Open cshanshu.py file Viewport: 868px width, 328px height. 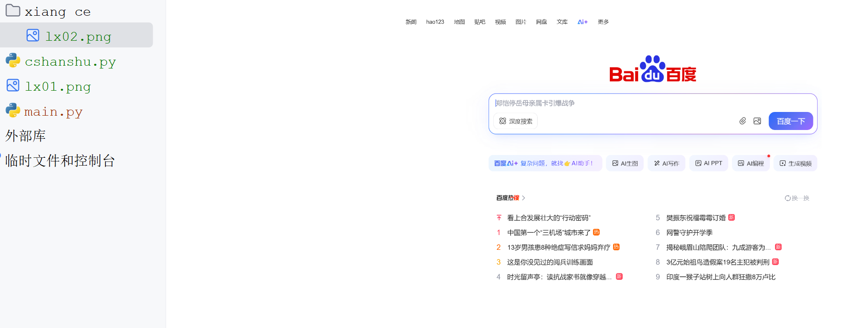(x=70, y=62)
